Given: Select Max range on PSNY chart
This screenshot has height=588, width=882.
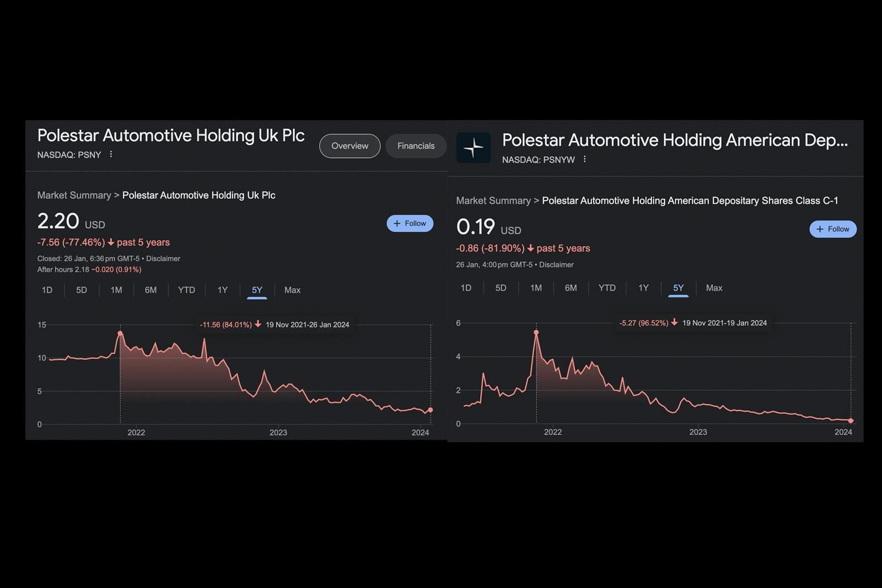Looking at the screenshot, I should tap(292, 290).
